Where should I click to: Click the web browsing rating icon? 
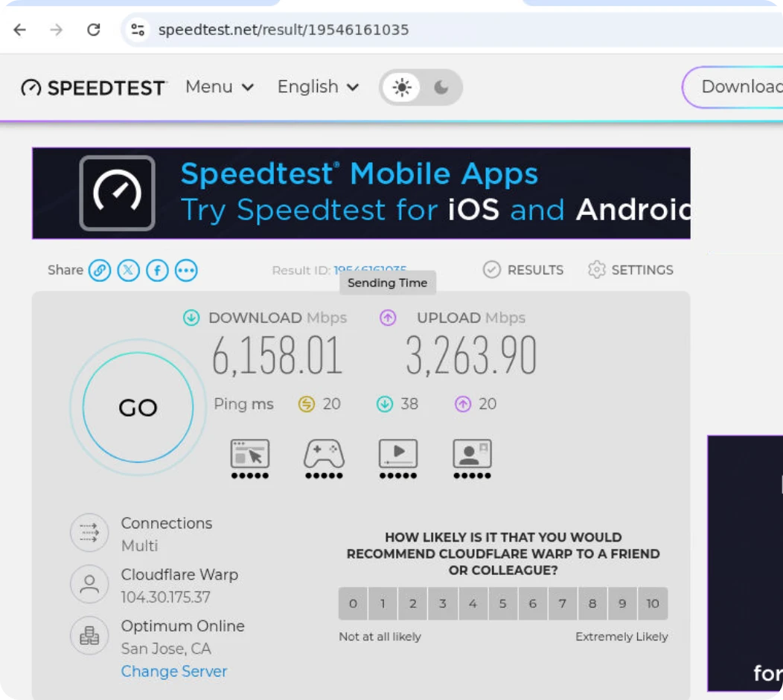click(249, 454)
